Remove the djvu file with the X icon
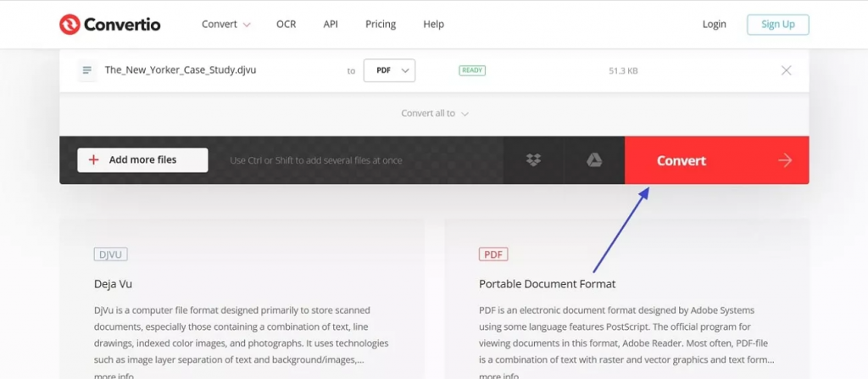The width and height of the screenshot is (868, 379). [786, 70]
